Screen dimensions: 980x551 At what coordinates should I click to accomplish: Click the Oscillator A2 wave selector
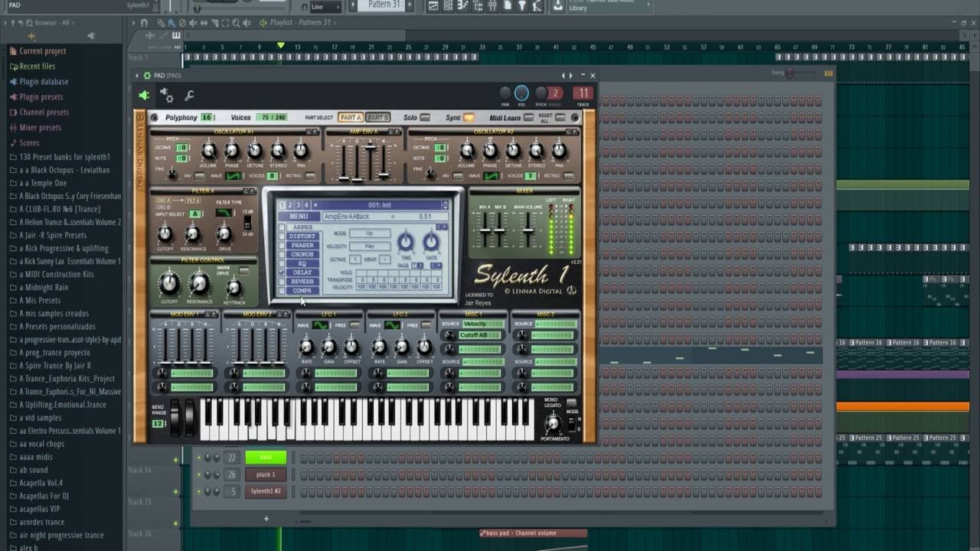coord(491,176)
